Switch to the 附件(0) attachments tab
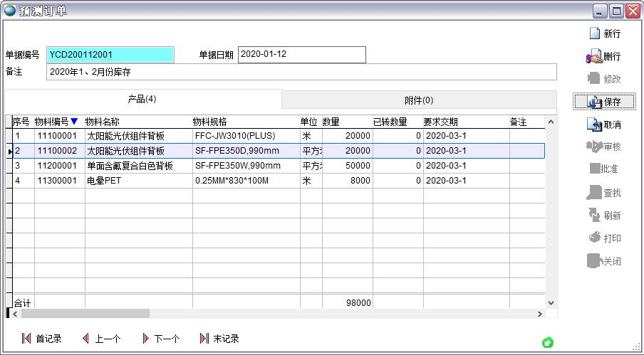 point(418,100)
